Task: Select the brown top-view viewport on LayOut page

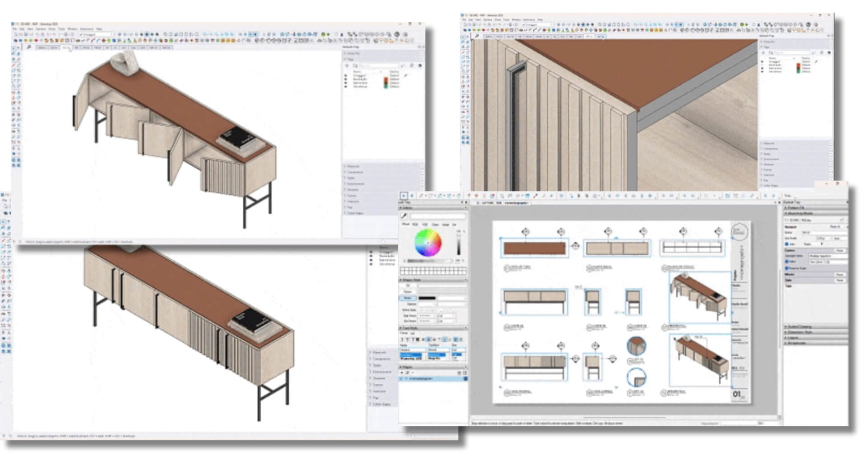Action: click(x=534, y=248)
